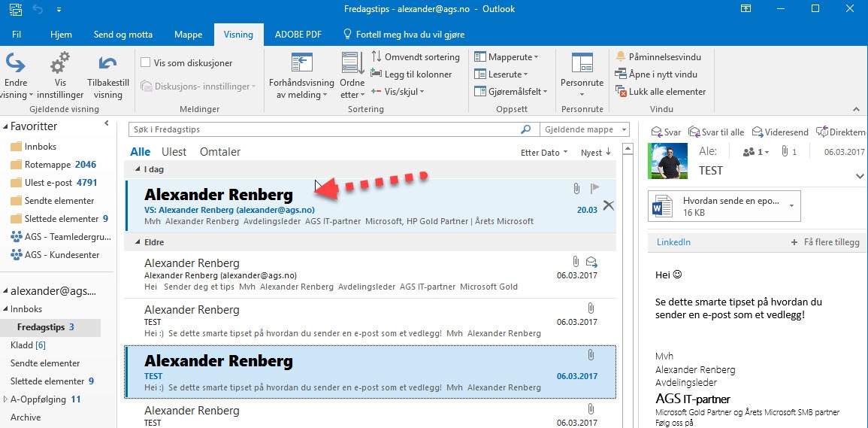Screen dimensions: 868x428
Task: Select the Ulest filter
Action: [174, 152]
